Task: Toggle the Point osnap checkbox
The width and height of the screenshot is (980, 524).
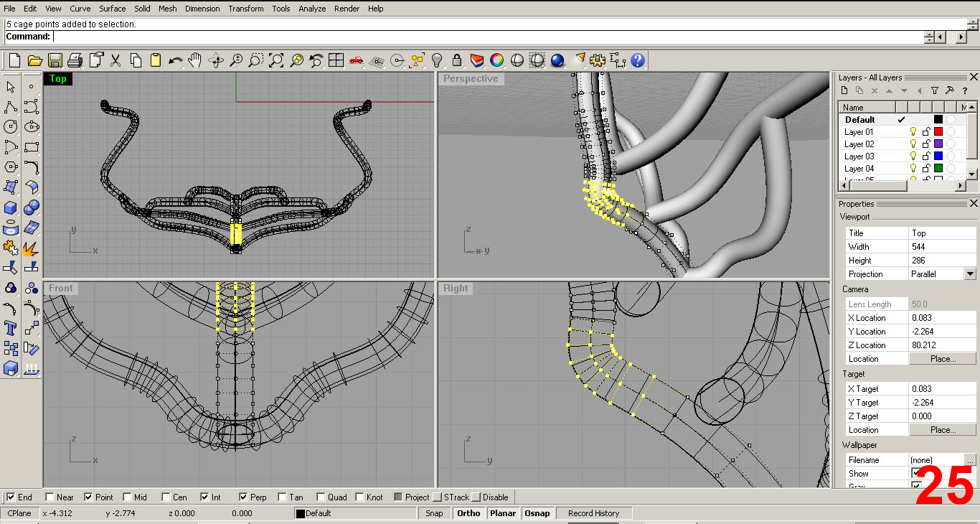Action: tap(88, 497)
